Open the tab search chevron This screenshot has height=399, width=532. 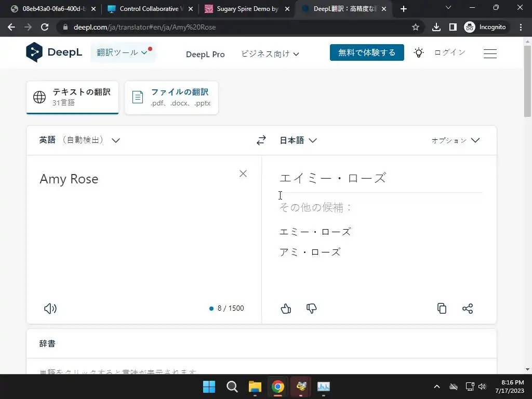(x=448, y=7)
